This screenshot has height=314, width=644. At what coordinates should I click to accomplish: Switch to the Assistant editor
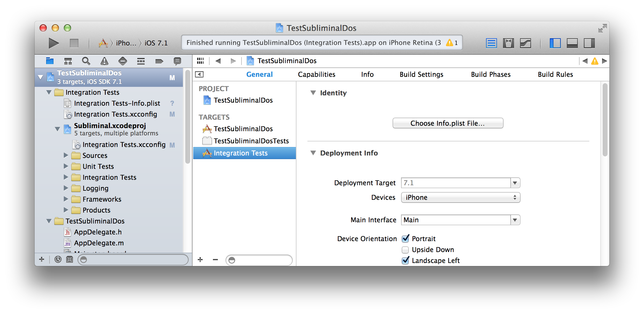508,43
